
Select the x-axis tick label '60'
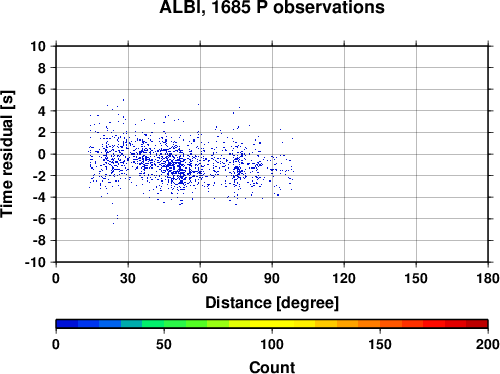tap(200, 278)
